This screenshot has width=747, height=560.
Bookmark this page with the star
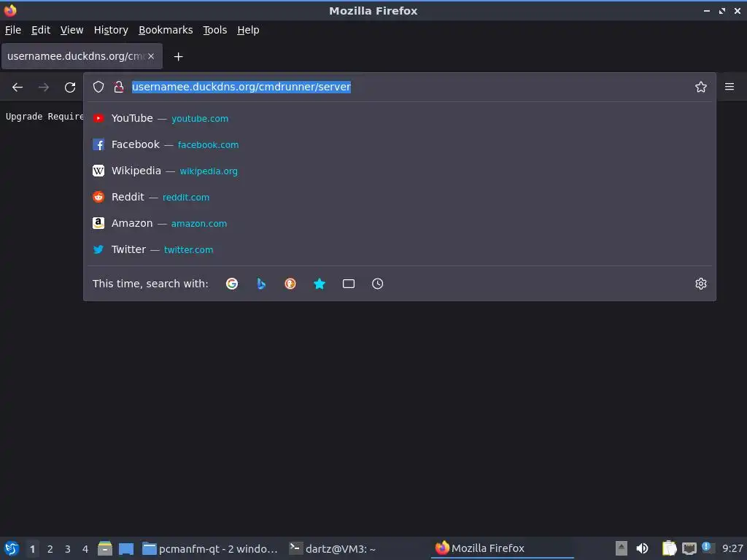tap(700, 87)
